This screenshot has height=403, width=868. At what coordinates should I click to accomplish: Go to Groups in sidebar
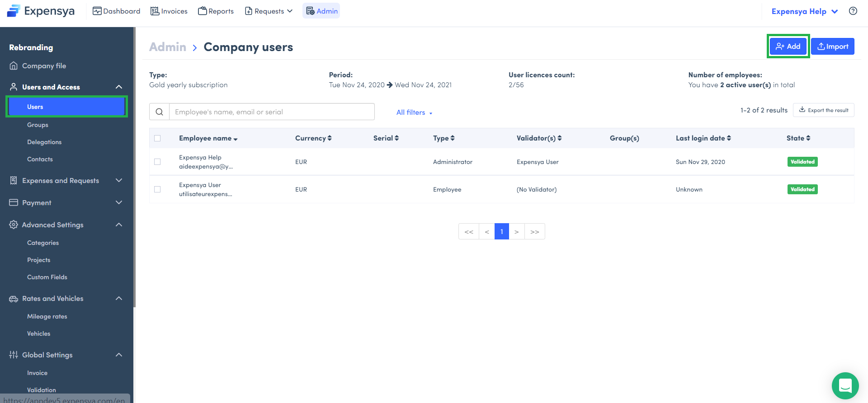tap(38, 125)
